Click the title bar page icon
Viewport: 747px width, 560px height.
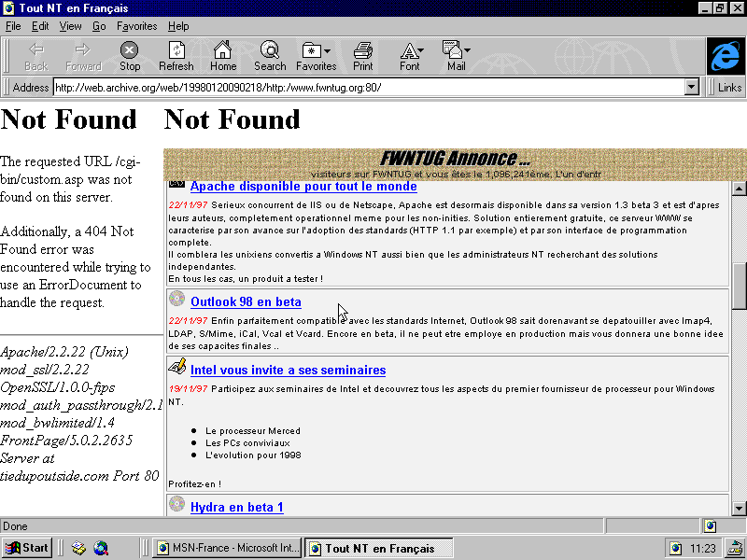click(8, 8)
